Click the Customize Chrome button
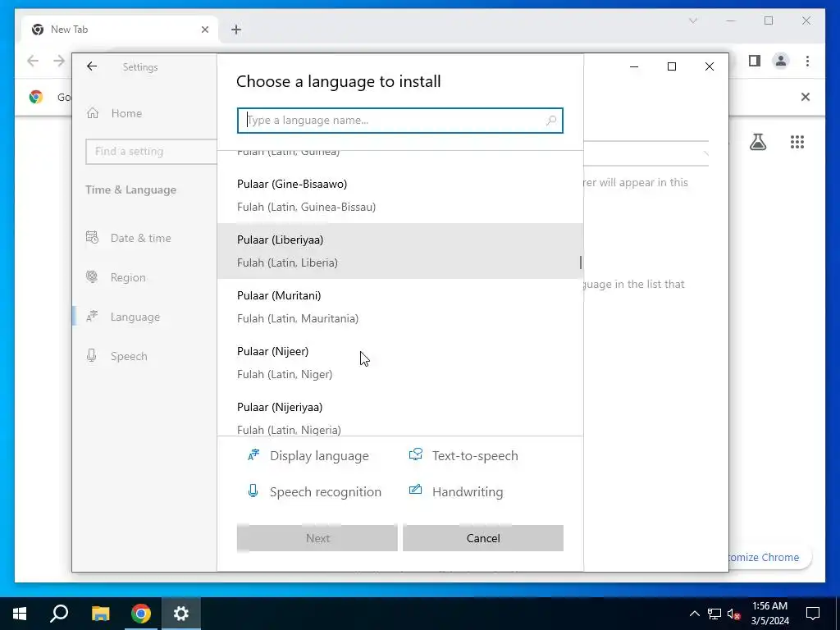Screen dimensions: 840x630 tap(769, 557)
